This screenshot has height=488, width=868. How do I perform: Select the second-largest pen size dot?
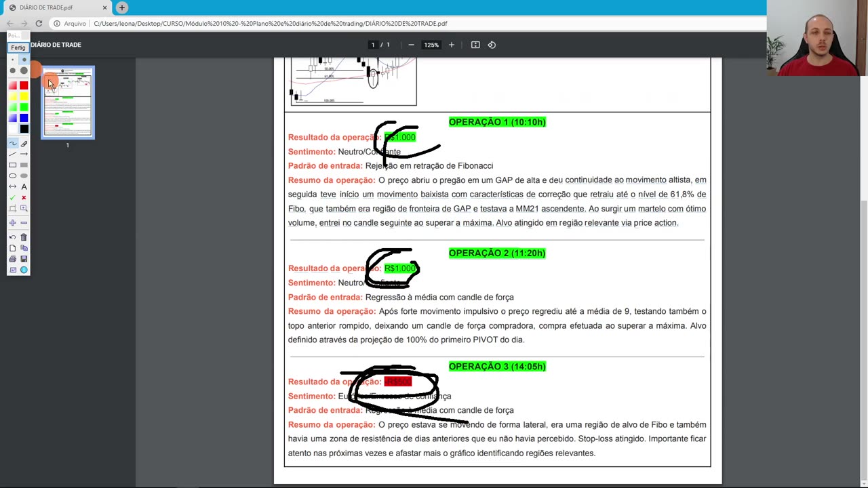(x=12, y=70)
